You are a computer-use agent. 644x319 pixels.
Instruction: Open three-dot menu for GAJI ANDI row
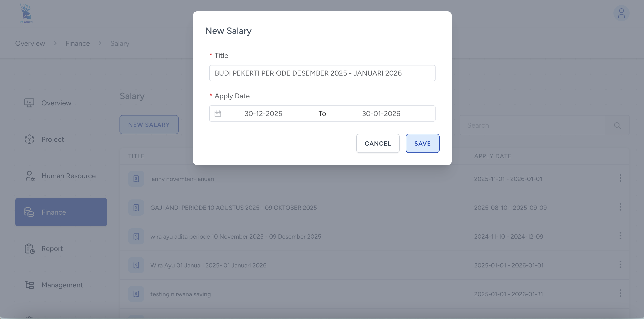[x=620, y=207]
